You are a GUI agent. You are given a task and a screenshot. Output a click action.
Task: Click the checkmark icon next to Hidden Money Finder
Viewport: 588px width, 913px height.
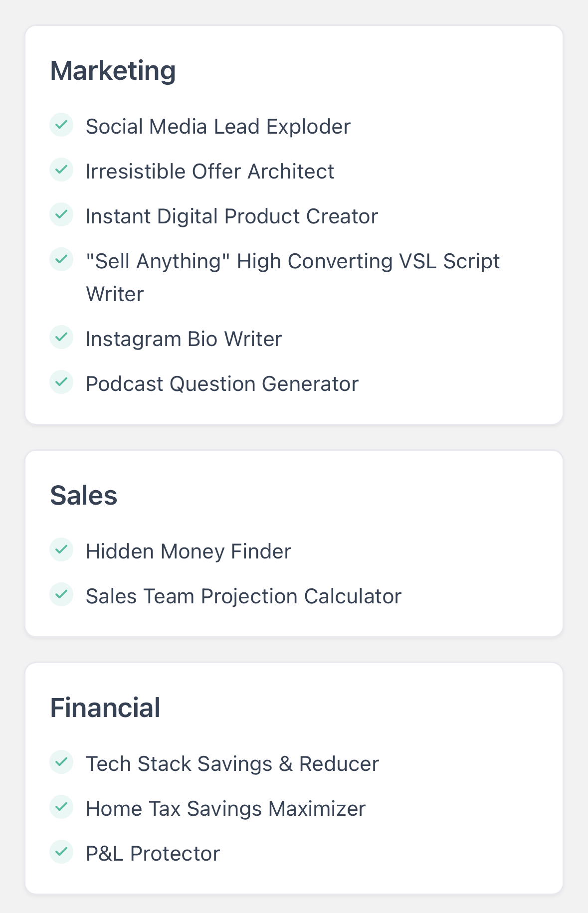61,549
